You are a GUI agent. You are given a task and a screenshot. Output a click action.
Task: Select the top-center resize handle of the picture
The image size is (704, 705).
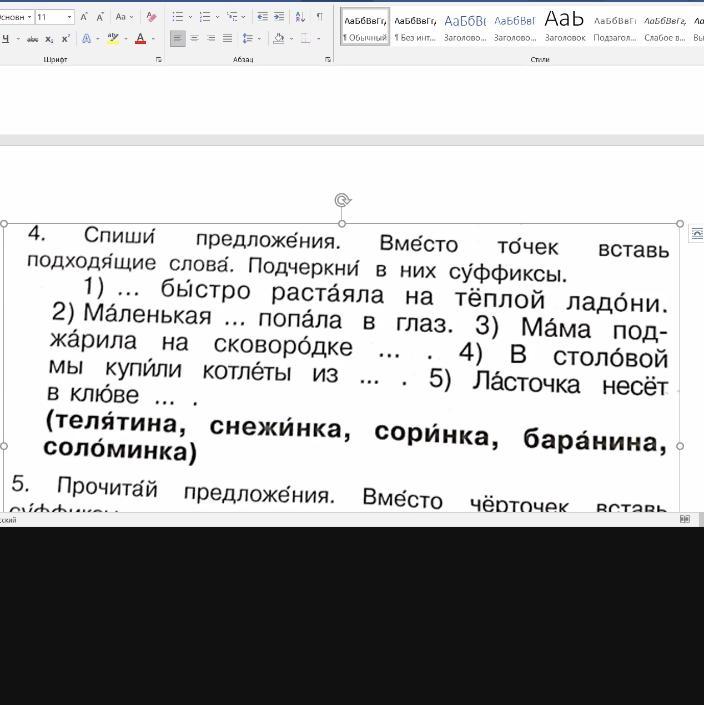point(342,223)
